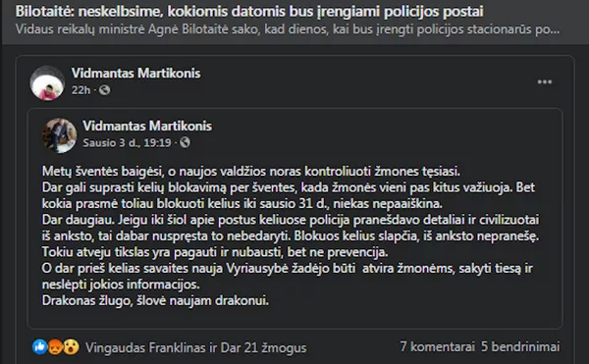Click the last line Drakonas žlugo, šlovė naujam drakonui

tap(155, 300)
